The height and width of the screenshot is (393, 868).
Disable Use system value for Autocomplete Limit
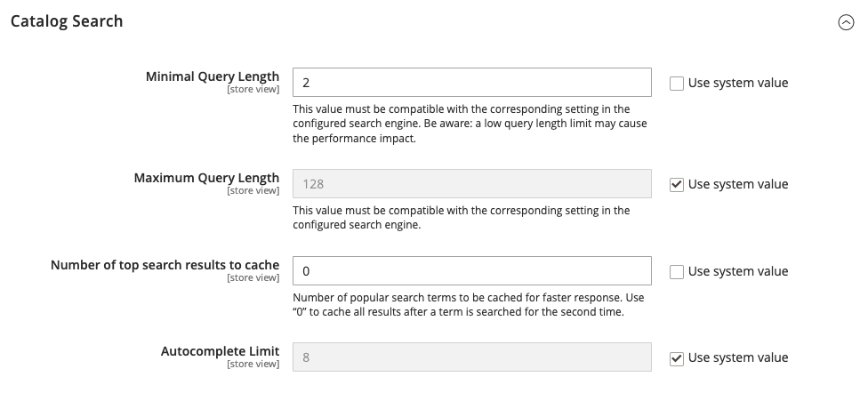[x=677, y=358]
